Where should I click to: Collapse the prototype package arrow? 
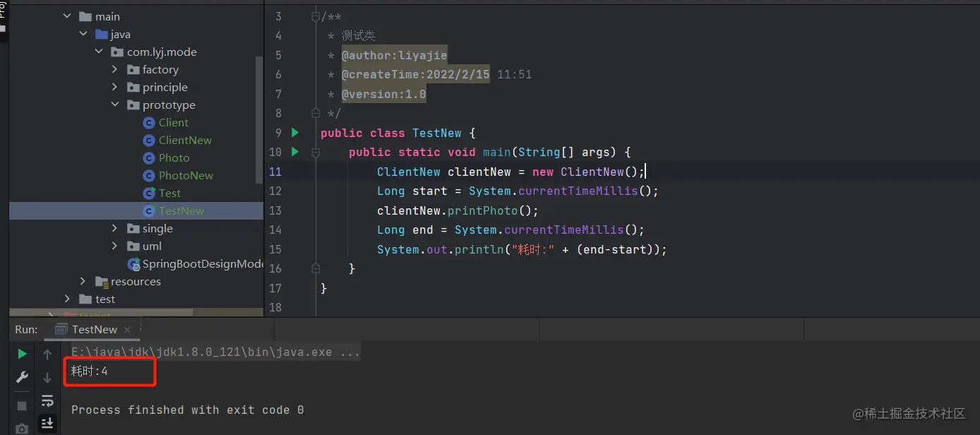pos(114,105)
